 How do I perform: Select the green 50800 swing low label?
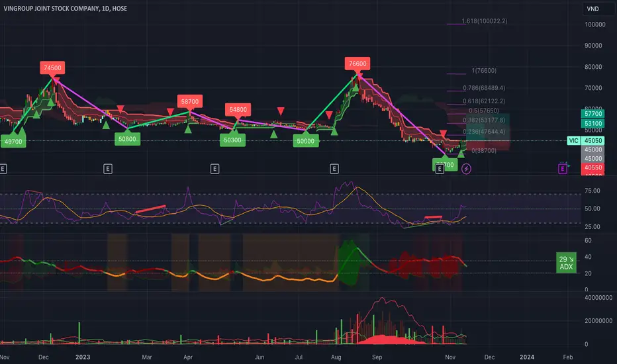[127, 139]
